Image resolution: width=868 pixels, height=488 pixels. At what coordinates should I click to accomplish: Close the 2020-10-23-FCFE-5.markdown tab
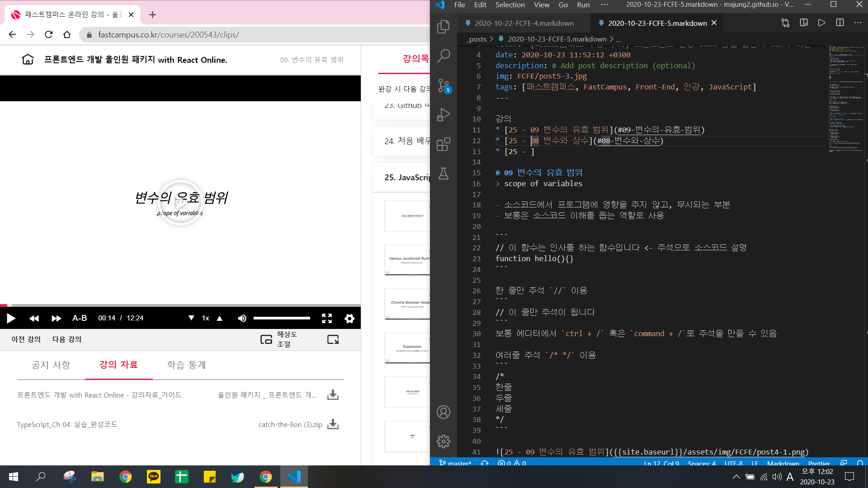coord(714,23)
